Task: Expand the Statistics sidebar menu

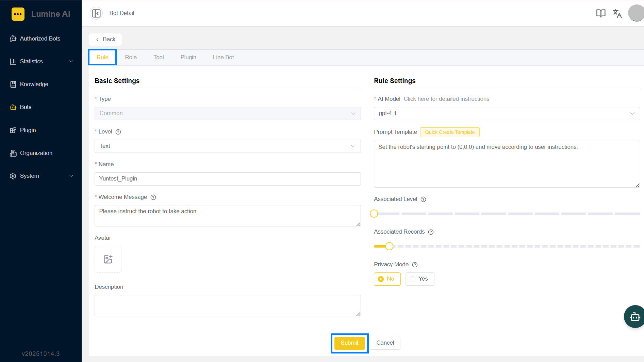Action: tap(41, 61)
